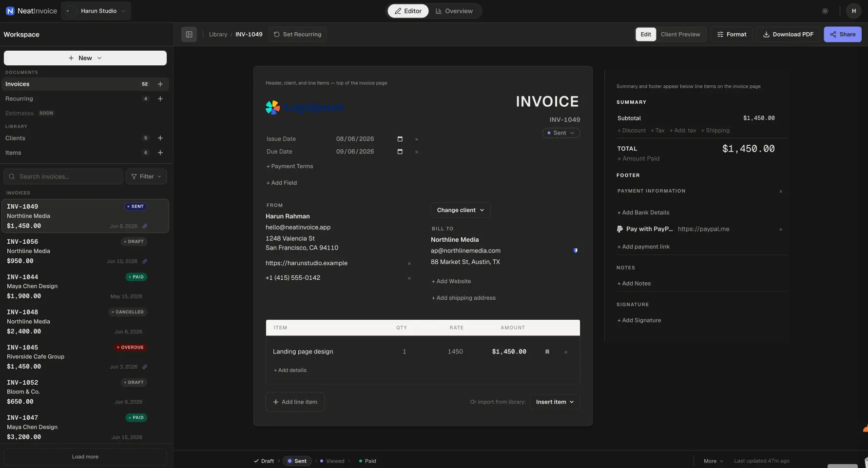The width and height of the screenshot is (868, 468).
Task: Open Items library section
Action: click(85, 153)
